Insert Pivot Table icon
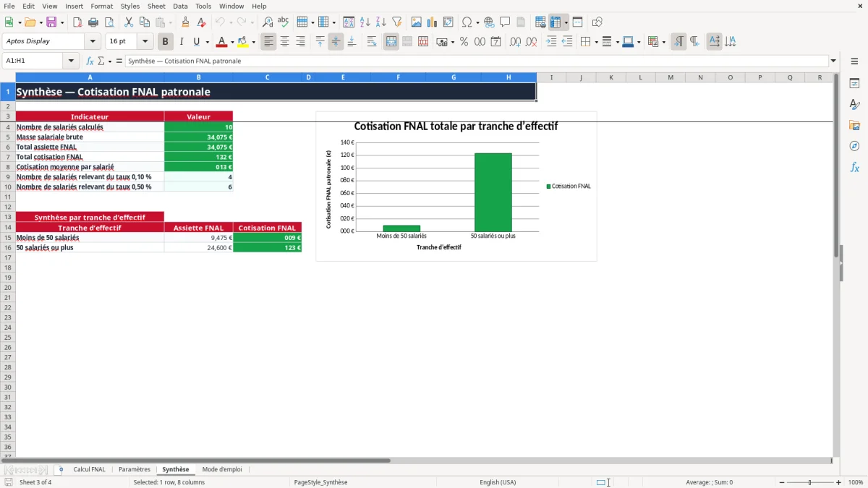The image size is (868, 488). (x=448, y=22)
